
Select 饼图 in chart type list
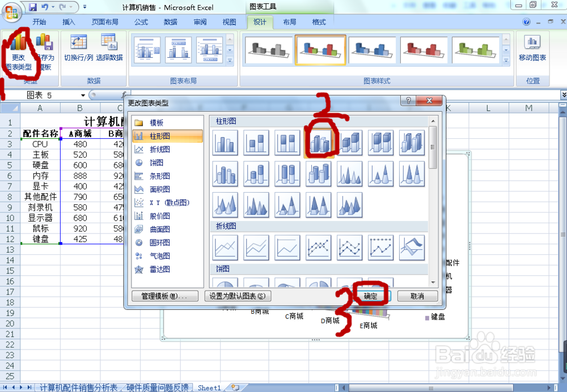pyautogui.click(x=167, y=163)
